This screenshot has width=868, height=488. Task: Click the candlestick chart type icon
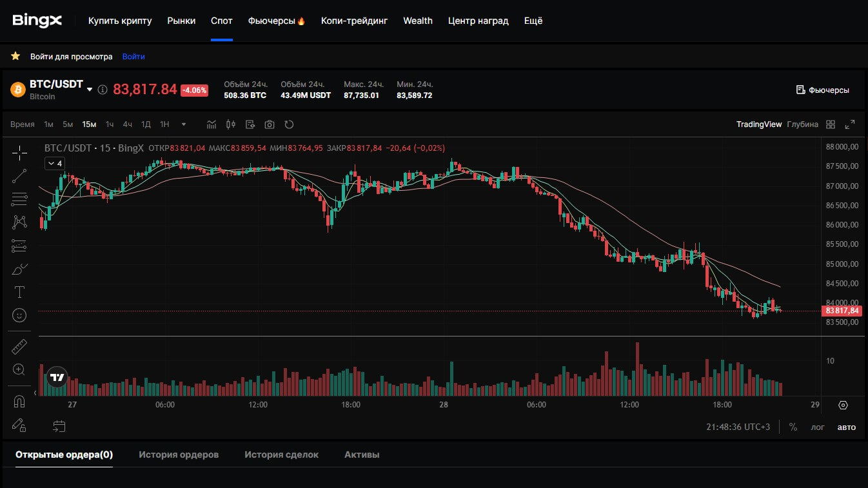pyautogui.click(x=231, y=124)
